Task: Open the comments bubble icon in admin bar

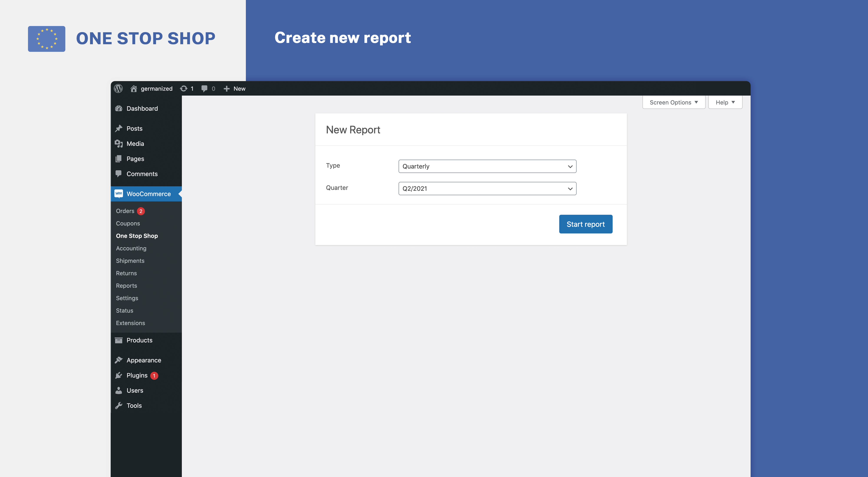Action: point(204,88)
